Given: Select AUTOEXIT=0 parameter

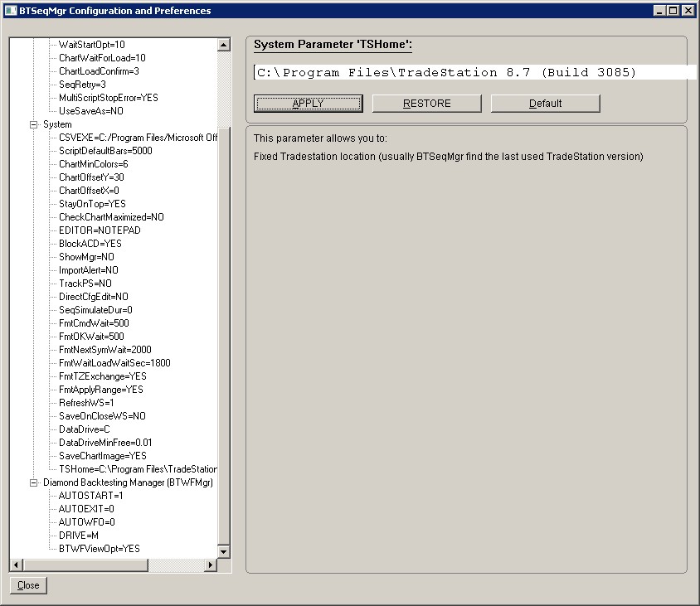Looking at the screenshot, I should [86, 509].
